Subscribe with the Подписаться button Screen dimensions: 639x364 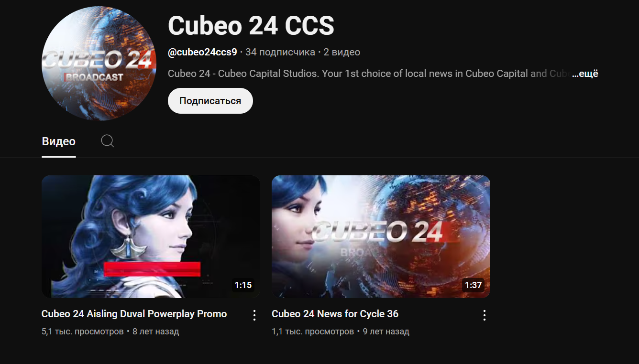pyautogui.click(x=210, y=101)
